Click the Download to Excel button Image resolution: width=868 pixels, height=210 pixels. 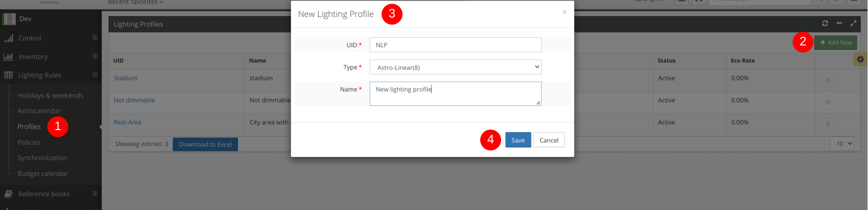click(x=205, y=144)
